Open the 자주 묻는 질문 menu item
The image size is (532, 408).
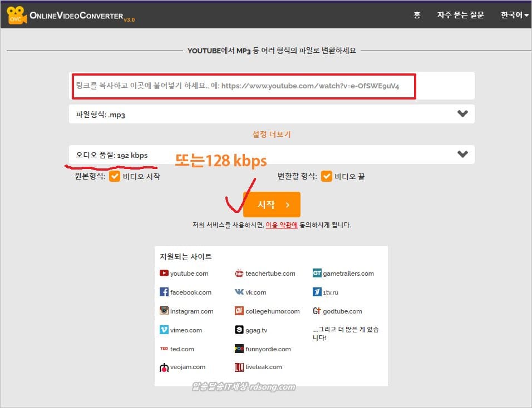click(460, 15)
